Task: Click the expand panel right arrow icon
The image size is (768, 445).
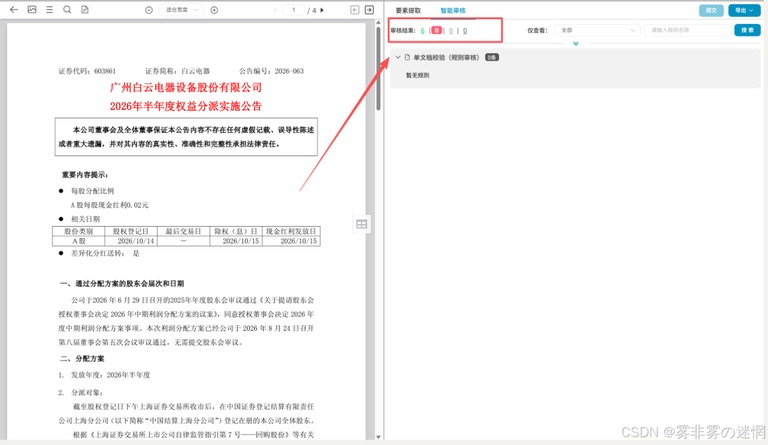Action: [x=369, y=10]
